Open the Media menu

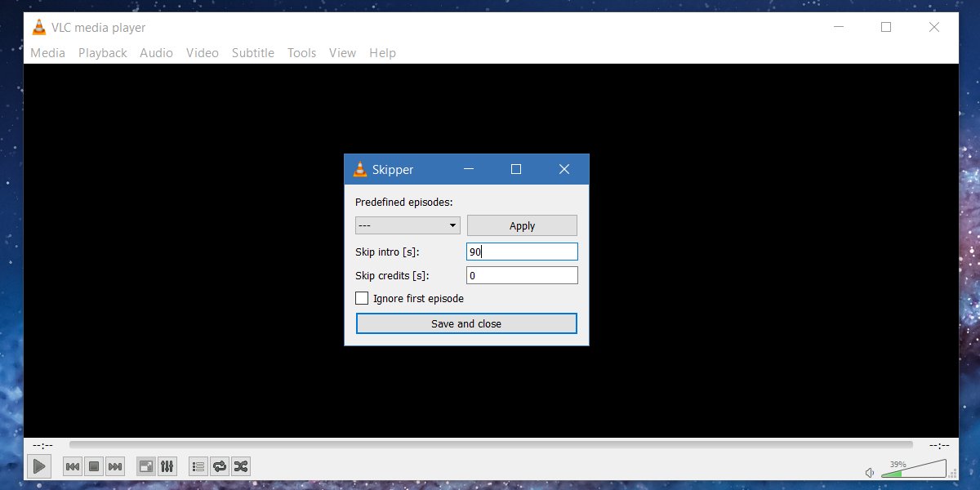coord(47,53)
